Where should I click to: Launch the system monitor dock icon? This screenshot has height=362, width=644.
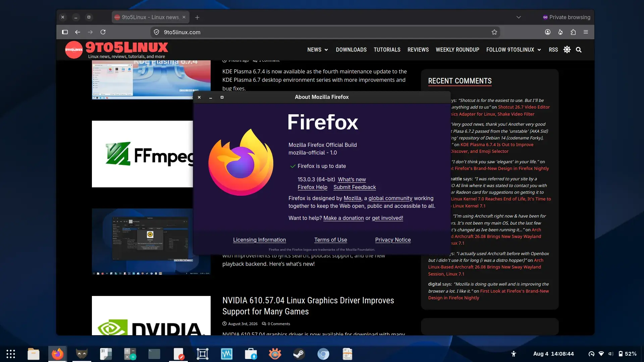pyautogui.click(x=227, y=354)
